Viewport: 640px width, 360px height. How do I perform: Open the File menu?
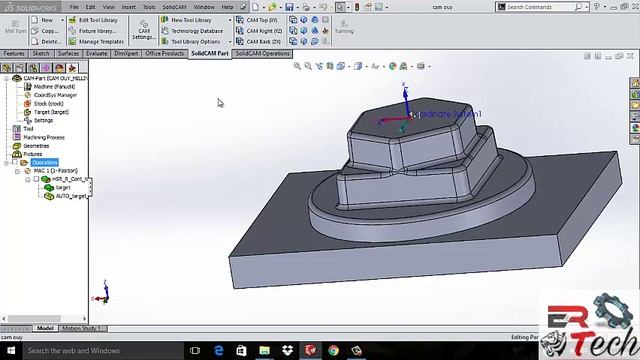pyautogui.click(x=74, y=7)
